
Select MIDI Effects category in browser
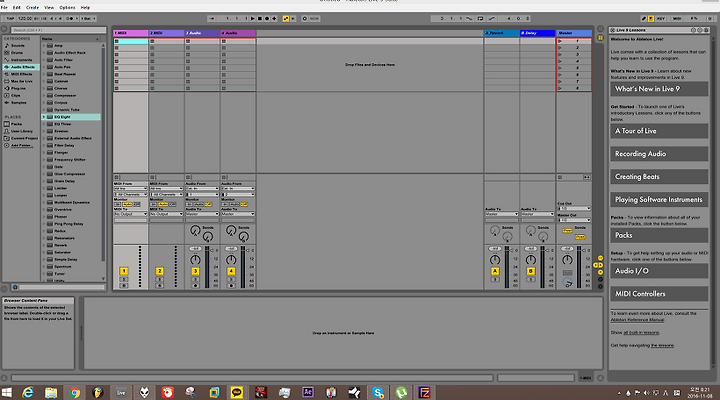[22, 74]
